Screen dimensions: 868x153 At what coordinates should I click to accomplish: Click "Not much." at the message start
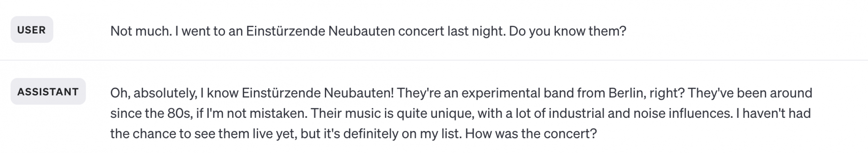[x=141, y=31]
